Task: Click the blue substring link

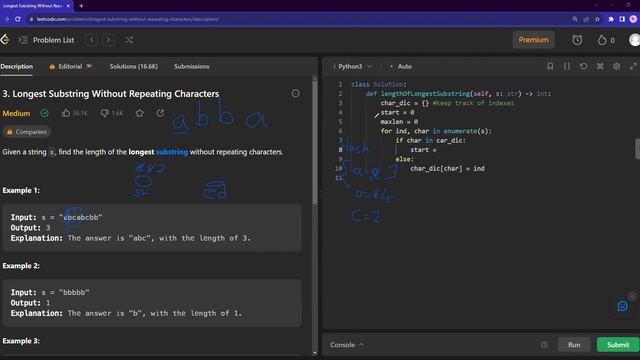Action: 172,152
